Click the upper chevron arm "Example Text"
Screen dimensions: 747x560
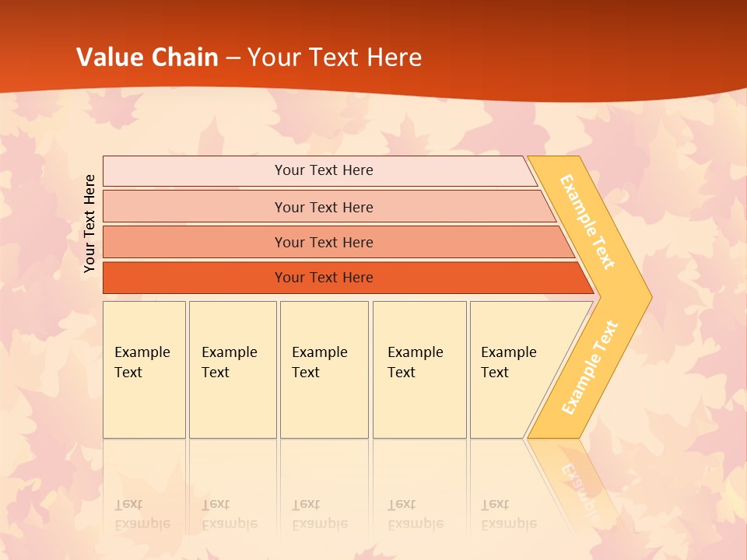[x=587, y=222]
